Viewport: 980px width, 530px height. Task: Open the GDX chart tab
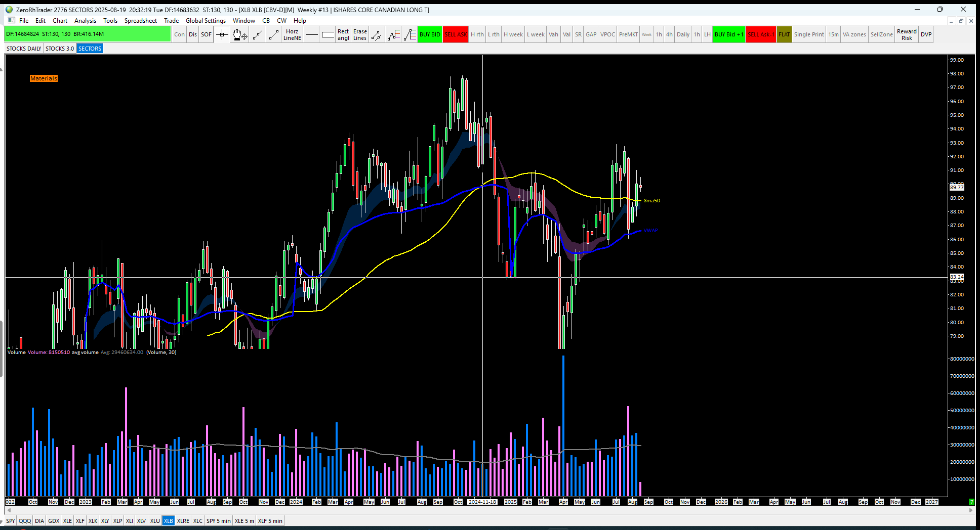coord(54,521)
